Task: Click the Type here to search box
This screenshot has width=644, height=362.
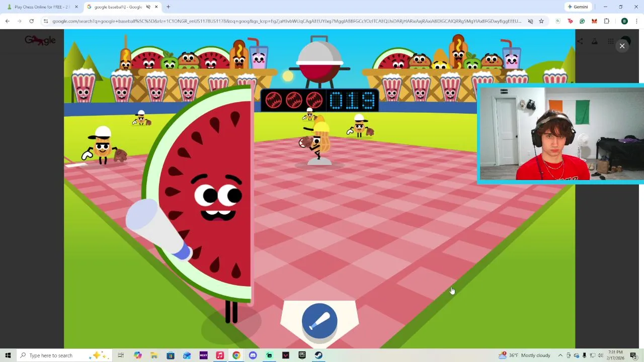Action: coord(64,355)
